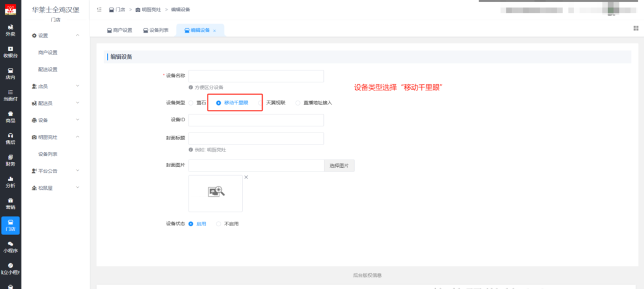Open the 分析 section in the dark sidebar
The width and height of the screenshot is (644, 289).
point(10,182)
